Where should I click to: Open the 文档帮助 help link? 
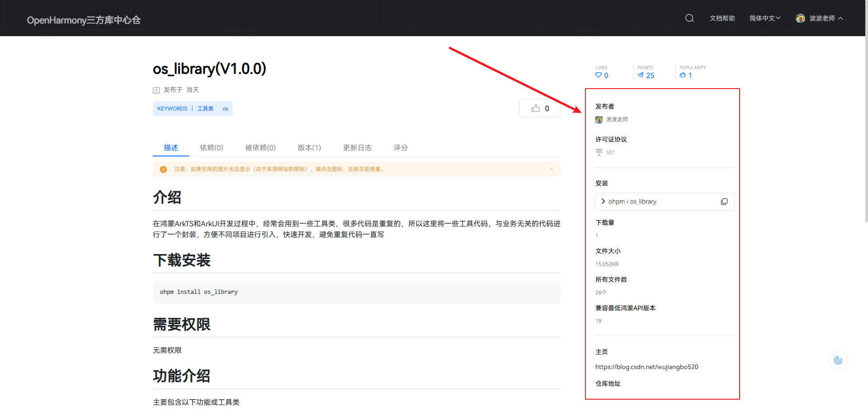pos(722,18)
